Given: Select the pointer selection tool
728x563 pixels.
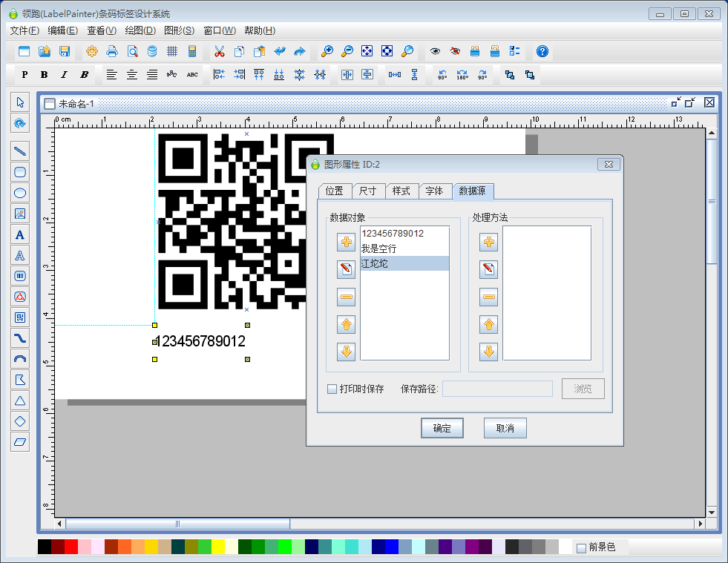Looking at the screenshot, I should click(20, 102).
